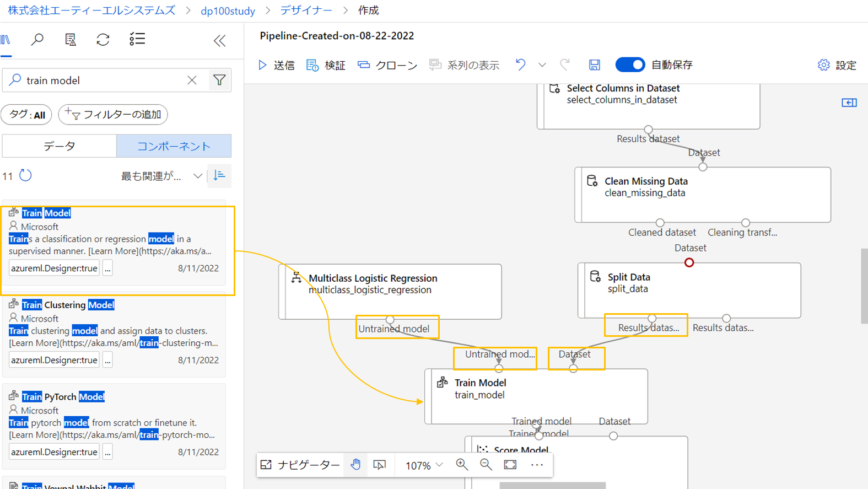Image resolution: width=868 pixels, height=489 pixels.
Task: Toggle the sort order button
Action: (219, 176)
